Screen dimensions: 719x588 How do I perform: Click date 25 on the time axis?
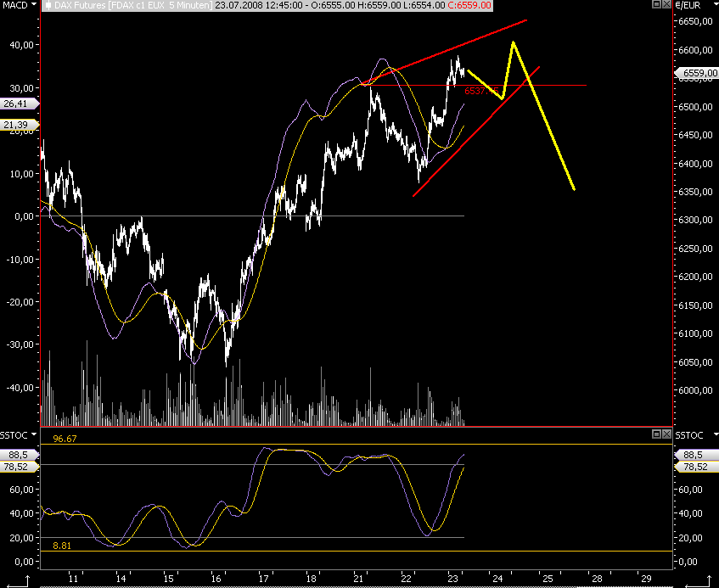pyautogui.click(x=548, y=579)
